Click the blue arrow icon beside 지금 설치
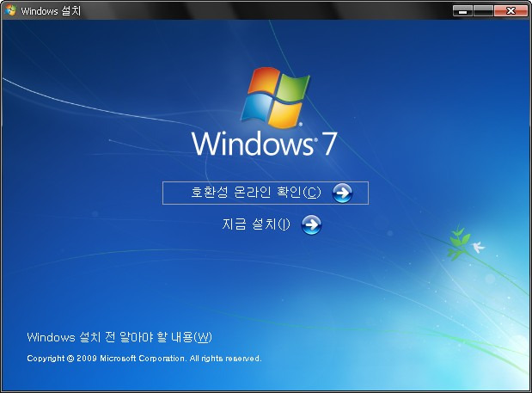The image size is (532, 393). (x=311, y=224)
